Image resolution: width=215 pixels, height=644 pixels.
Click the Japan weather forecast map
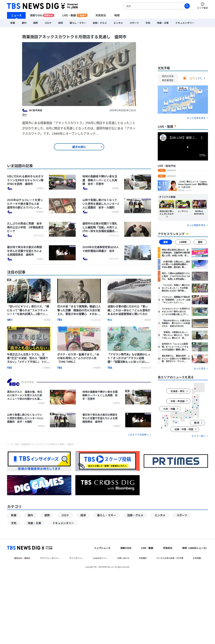183,99
